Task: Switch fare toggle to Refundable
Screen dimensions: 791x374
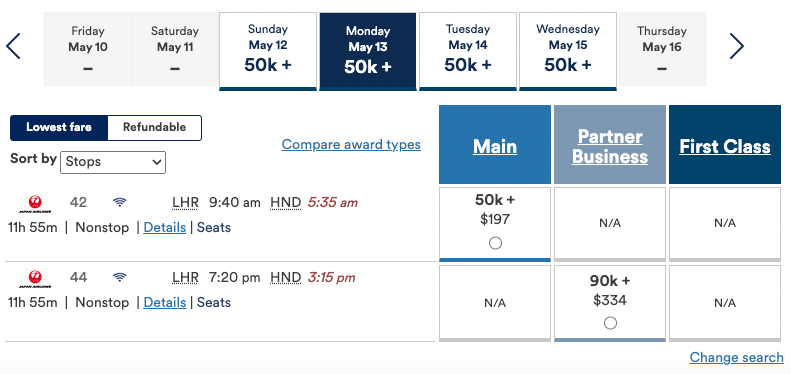Action: 154,128
